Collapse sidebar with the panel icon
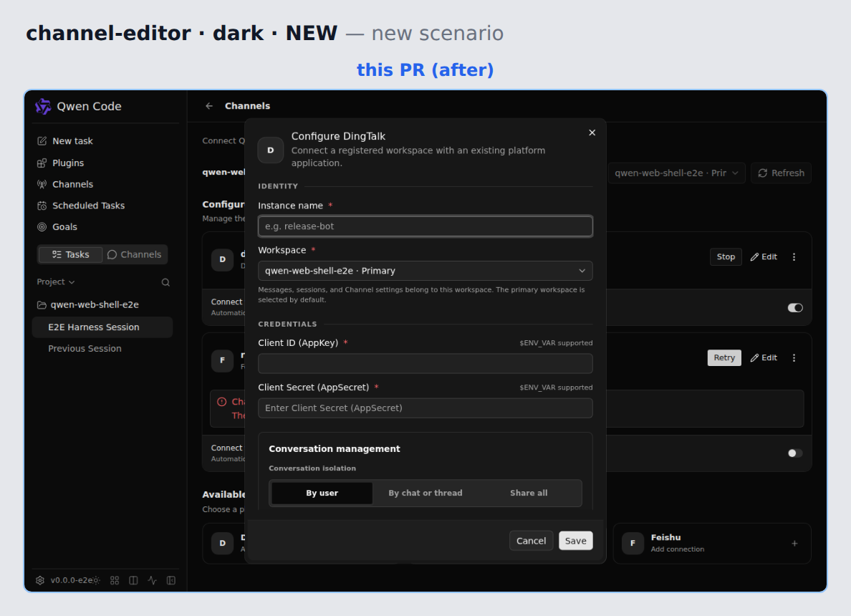Screen dimensions: 851x616 [171, 580]
